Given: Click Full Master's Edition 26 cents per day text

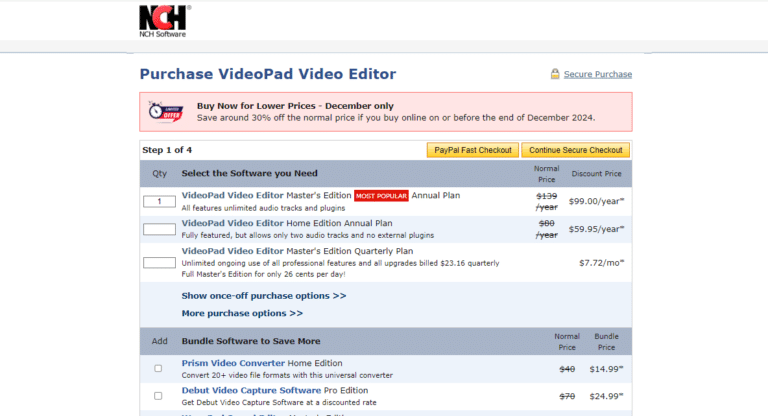Looking at the screenshot, I should (264, 274).
